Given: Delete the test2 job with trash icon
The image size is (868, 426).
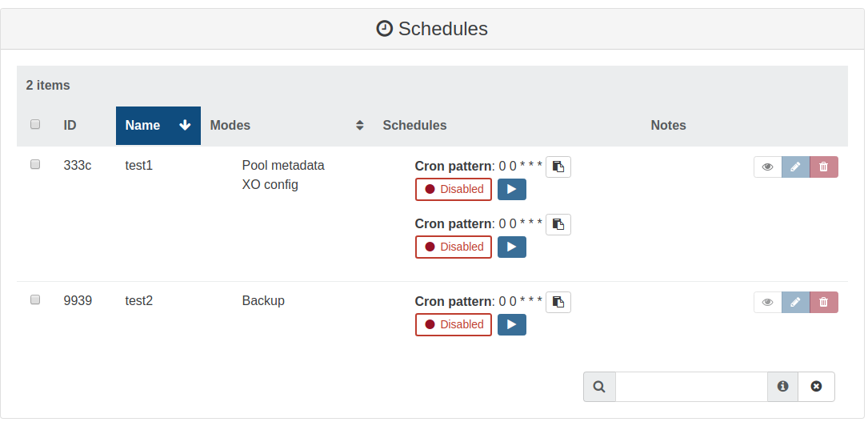Looking at the screenshot, I should pos(824,302).
